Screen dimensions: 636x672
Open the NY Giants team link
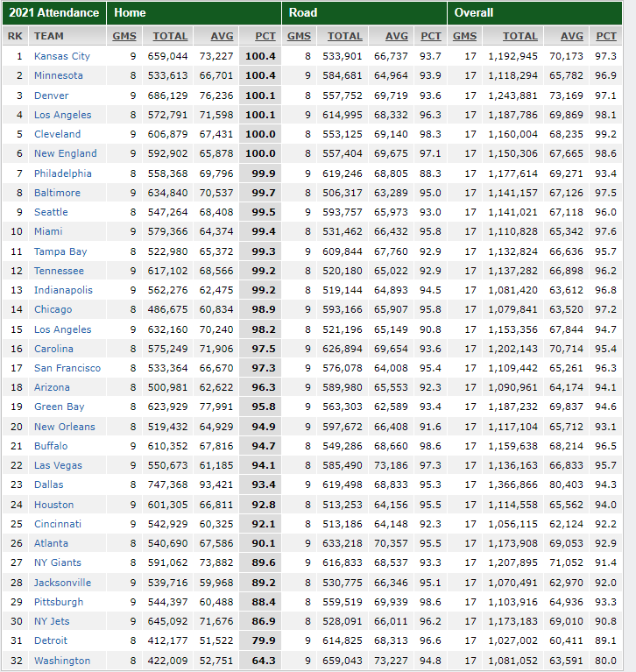(x=58, y=562)
